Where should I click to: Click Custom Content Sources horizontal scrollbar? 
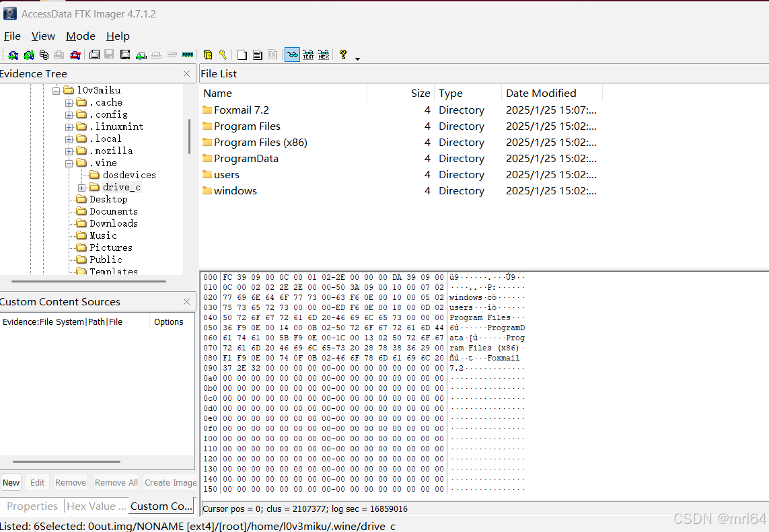66,461
